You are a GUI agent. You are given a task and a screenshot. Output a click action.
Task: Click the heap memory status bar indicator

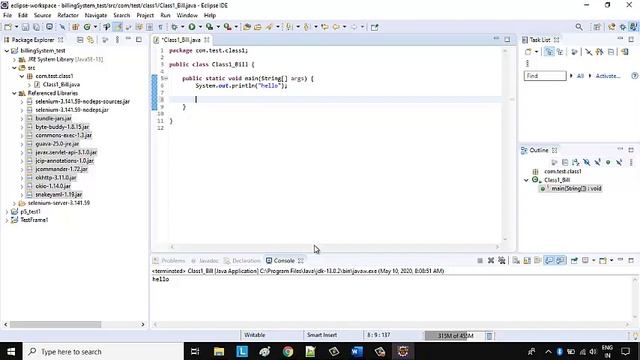tap(455, 336)
